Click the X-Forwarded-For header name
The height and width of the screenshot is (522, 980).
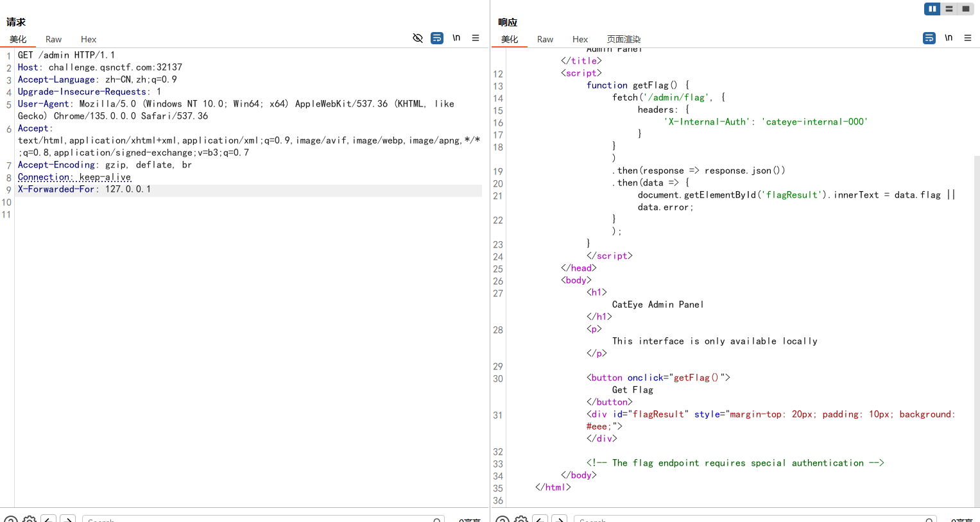[56, 189]
